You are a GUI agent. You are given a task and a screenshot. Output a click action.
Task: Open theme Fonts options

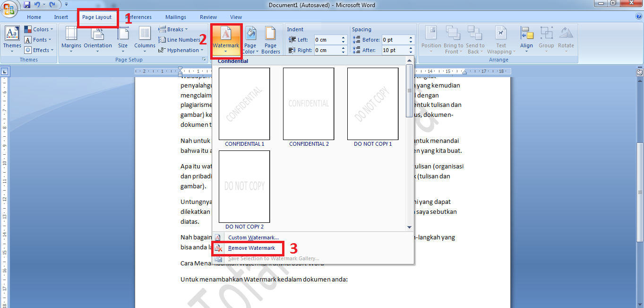[x=39, y=40]
